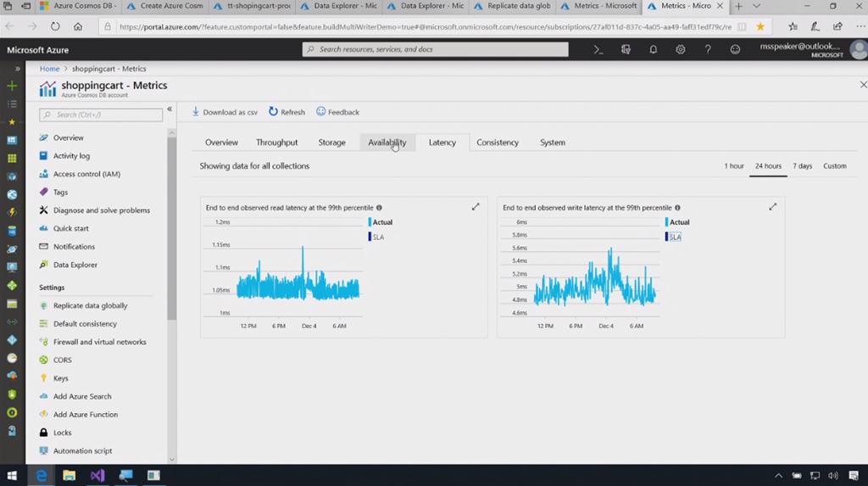The width and height of the screenshot is (868, 486).
Task: Open the browser new tab dropdown chevron
Action: pyautogui.click(x=756, y=6)
